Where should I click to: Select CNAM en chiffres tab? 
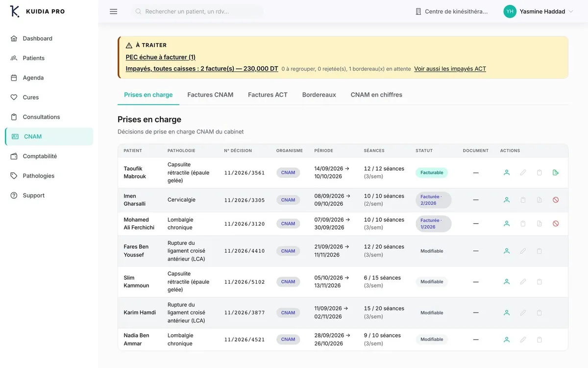(x=376, y=95)
